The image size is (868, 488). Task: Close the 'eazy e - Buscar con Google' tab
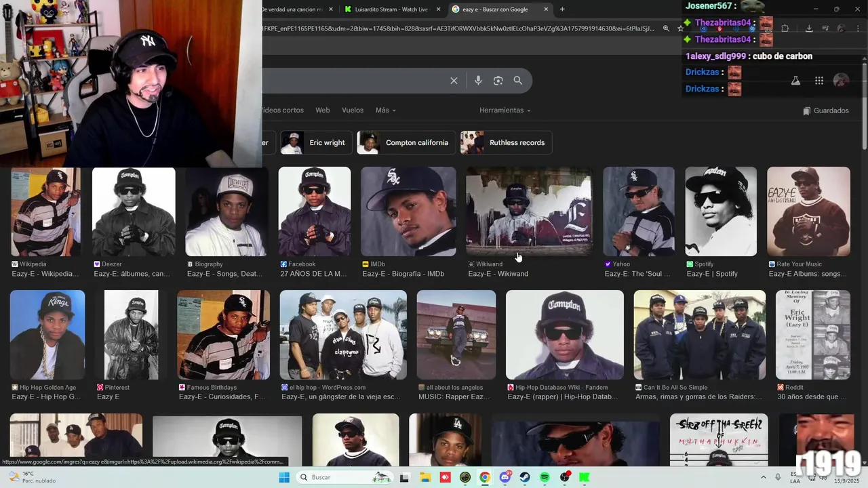545,9
